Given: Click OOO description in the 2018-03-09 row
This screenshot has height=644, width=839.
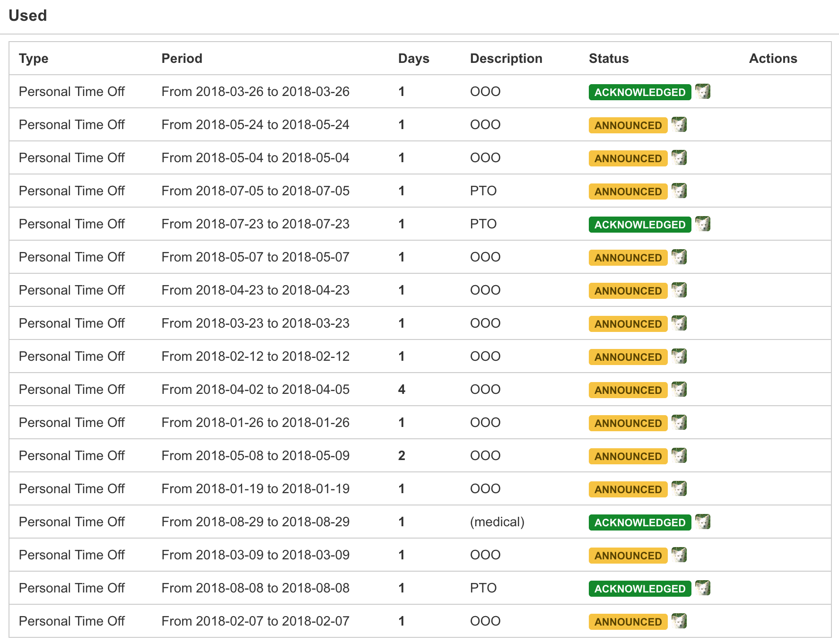Looking at the screenshot, I should click(485, 555).
